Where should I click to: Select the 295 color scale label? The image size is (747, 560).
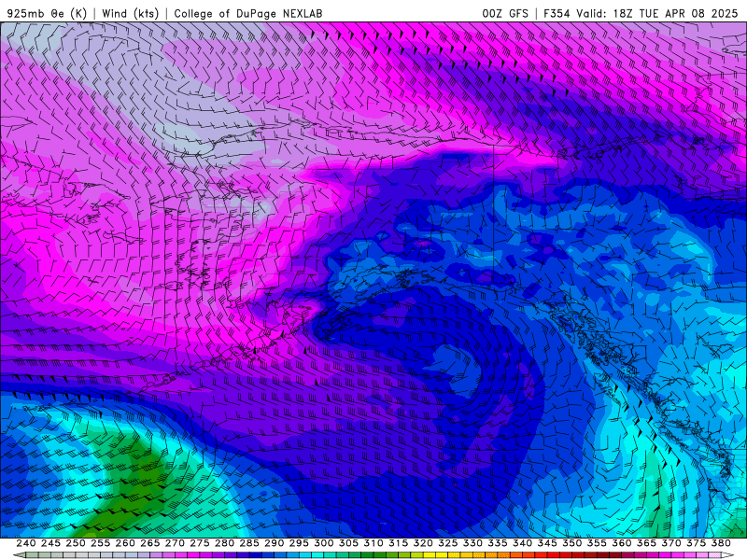click(298, 543)
